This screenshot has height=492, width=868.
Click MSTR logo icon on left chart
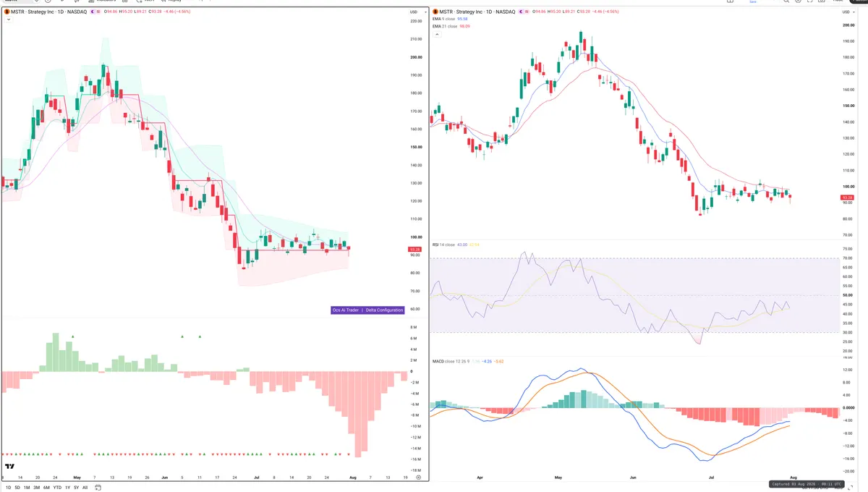[x=7, y=12]
